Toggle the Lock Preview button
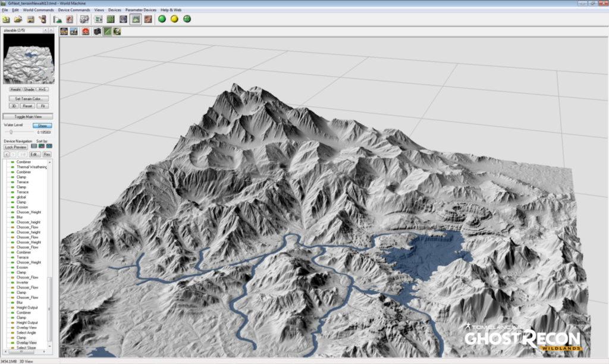 click(16, 148)
